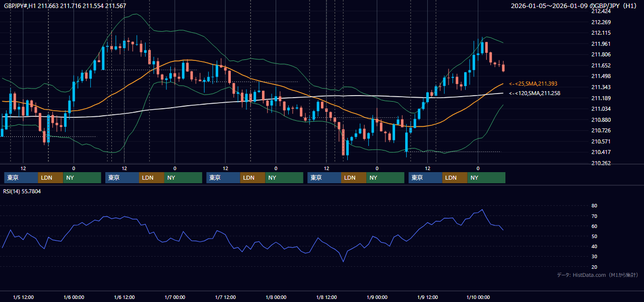Click the 1/9 12:00 date label

tap(427, 297)
